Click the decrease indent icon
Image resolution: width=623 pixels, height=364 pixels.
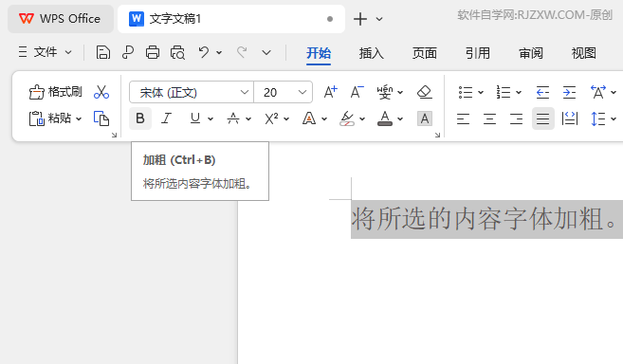tap(542, 92)
